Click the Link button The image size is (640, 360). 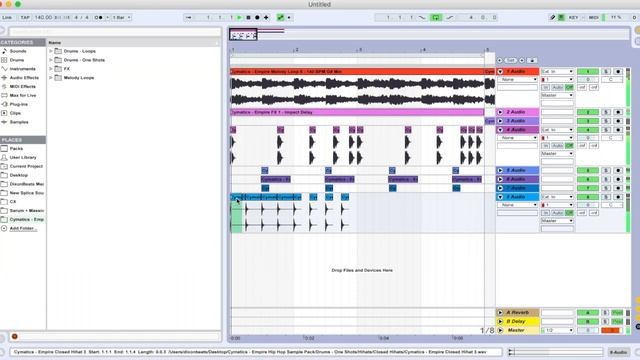7,18
